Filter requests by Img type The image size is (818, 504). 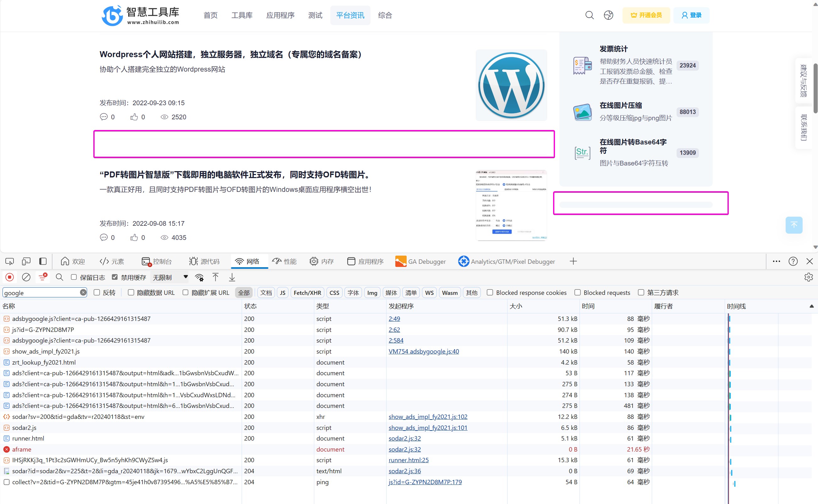tap(372, 293)
